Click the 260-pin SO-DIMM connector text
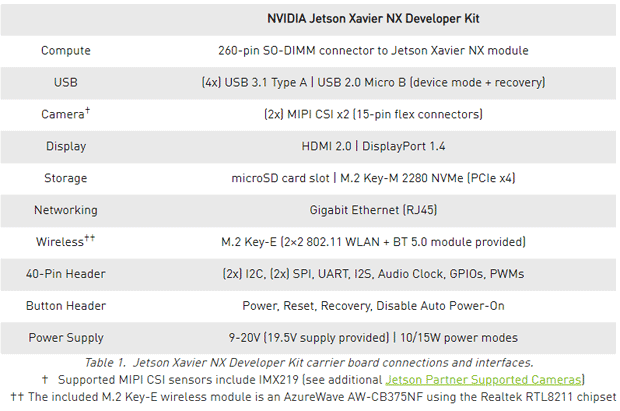The height and width of the screenshot is (411, 620). 373,51
